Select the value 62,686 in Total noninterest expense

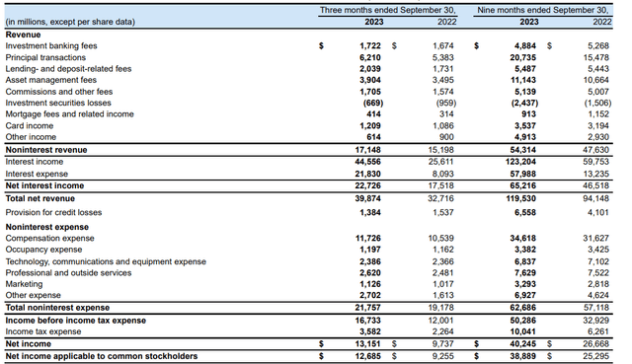523,308
